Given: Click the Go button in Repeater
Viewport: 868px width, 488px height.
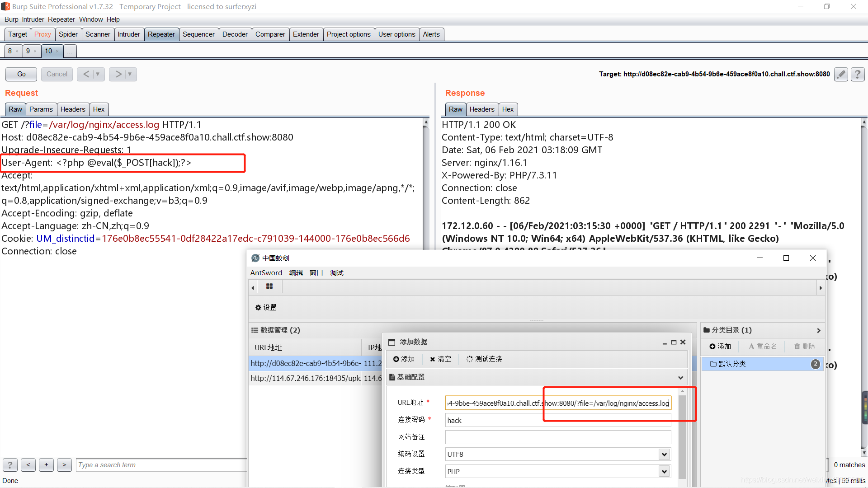Looking at the screenshot, I should [x=21, y=74].
